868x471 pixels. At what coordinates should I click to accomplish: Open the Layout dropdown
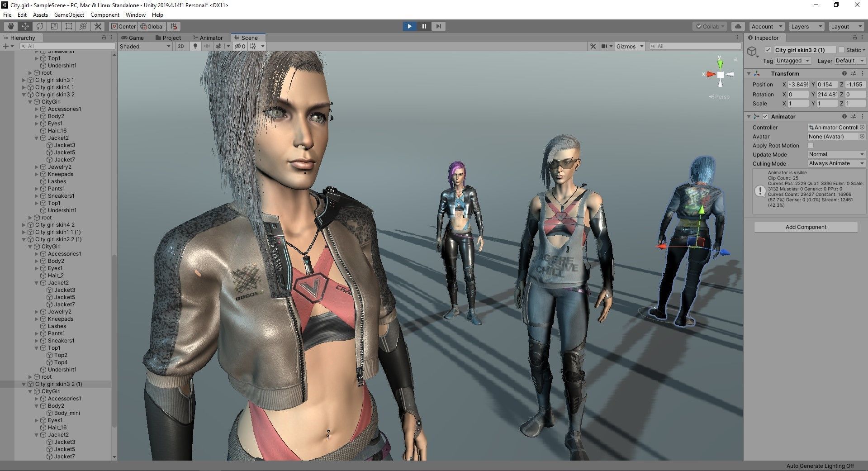coord(846,26)
